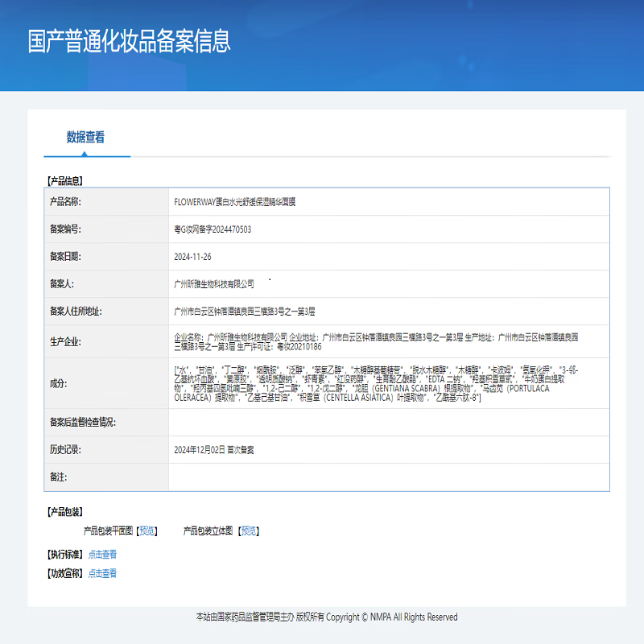This screenshot has width=644, height=644.
Task: Click the 产品包装 section heading
Action: 65,512
